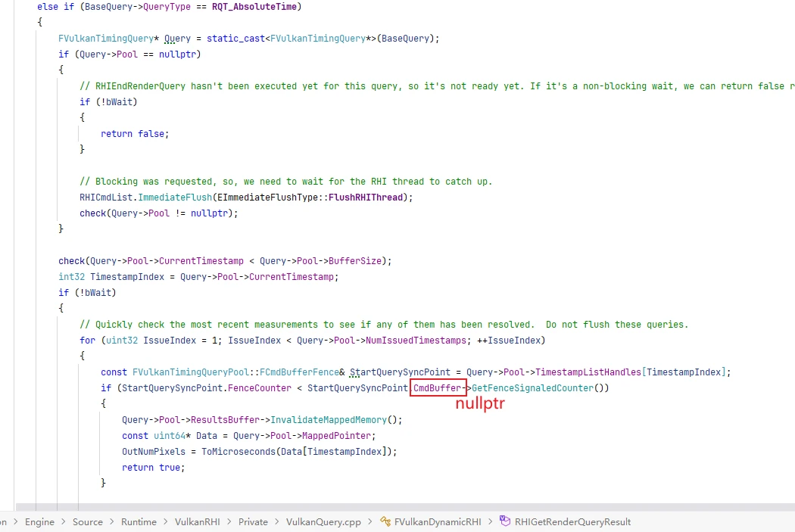Click the VulkanQuery.cpp file breadcrumb
This screenshot has width=795, height=532.
(323, 522)
